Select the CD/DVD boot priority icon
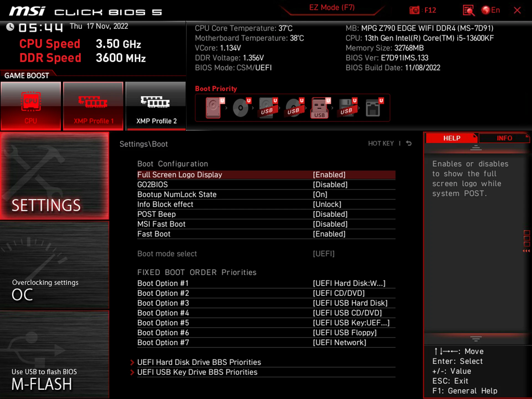The height and width of the screenshot is (399, 532). coord(242,108)
